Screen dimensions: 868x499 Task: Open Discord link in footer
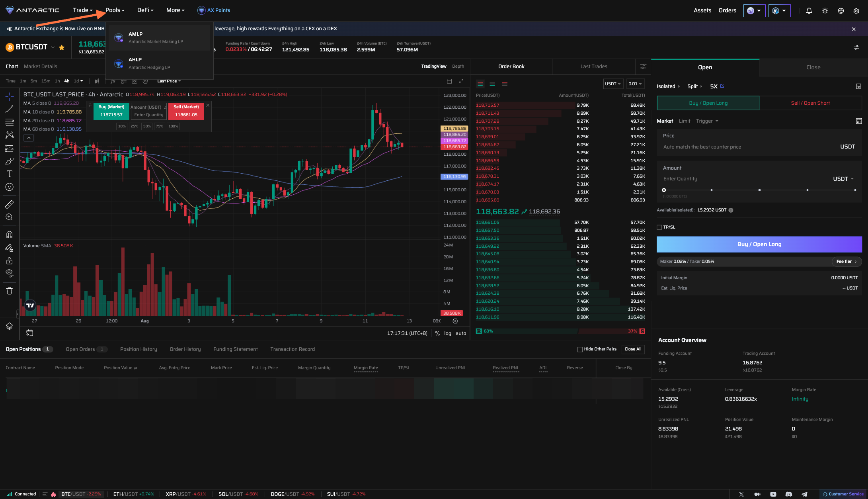[788, 494]
